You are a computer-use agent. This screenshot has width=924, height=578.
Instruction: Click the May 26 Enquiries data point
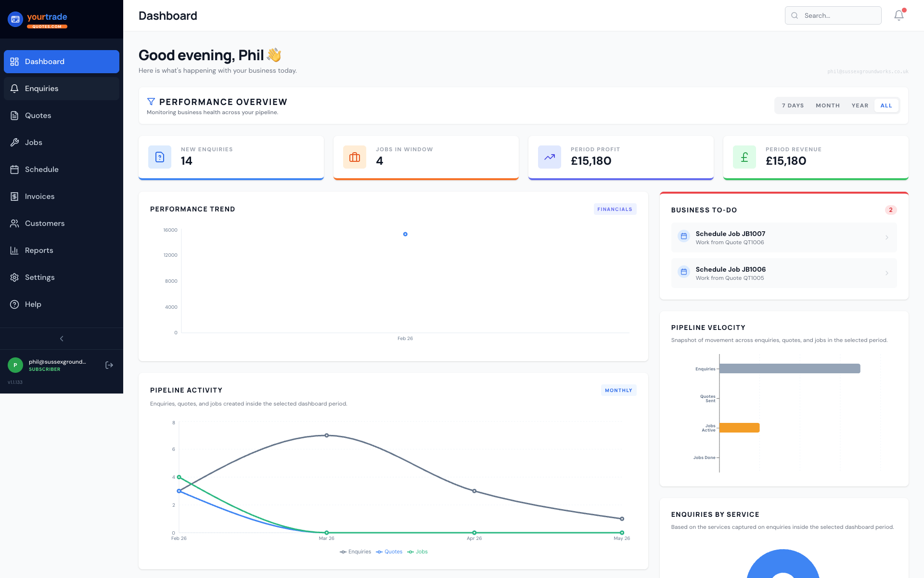tap(622, 519)
